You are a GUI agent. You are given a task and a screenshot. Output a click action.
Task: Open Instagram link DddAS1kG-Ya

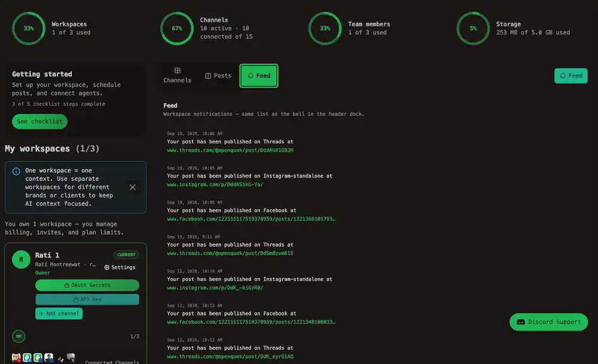click(215, 185)
